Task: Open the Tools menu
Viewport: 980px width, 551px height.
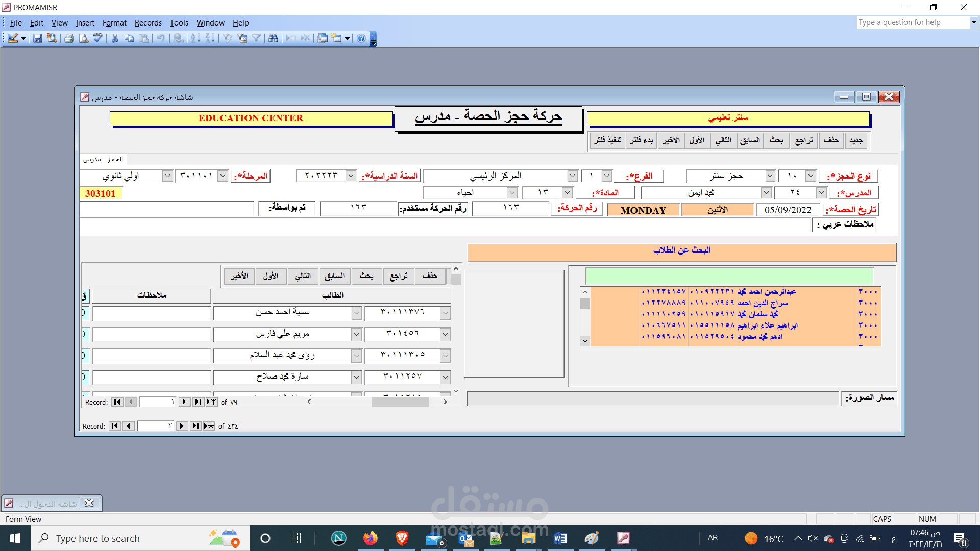Action: coord(179,23)
